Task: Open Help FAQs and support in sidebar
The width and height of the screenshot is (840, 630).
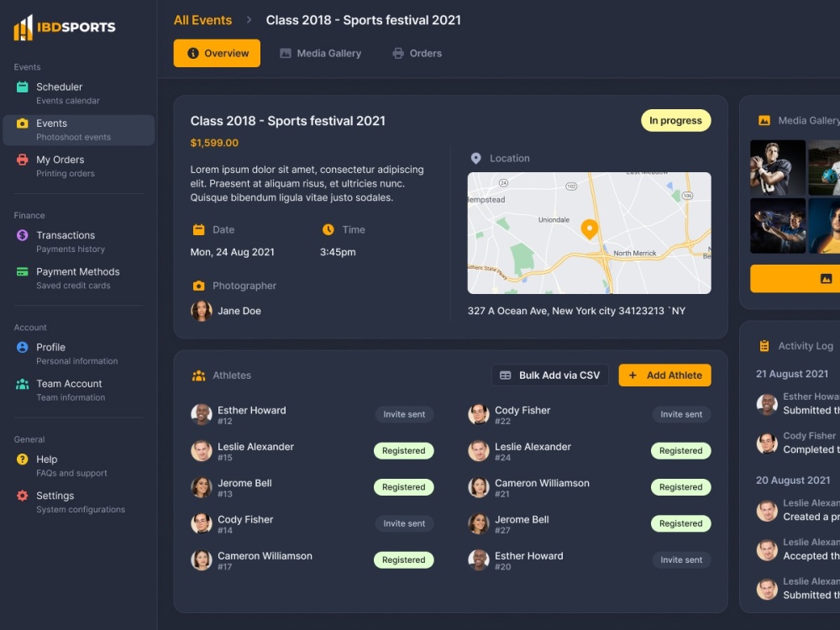Action: pyautogui.click(x=79, y=465)
